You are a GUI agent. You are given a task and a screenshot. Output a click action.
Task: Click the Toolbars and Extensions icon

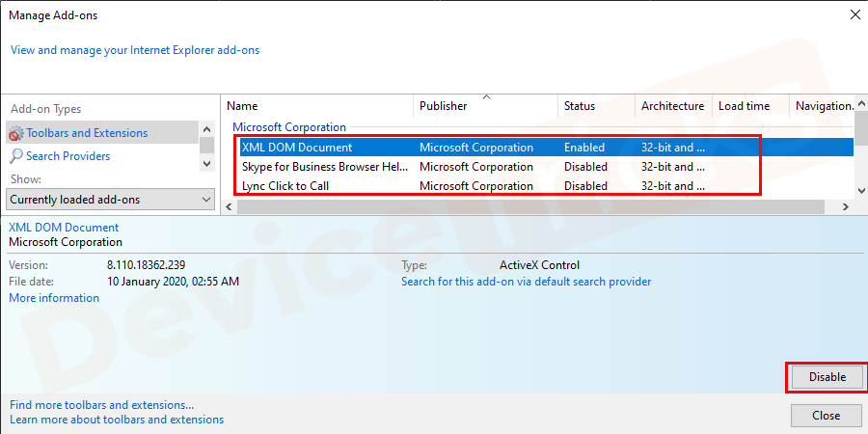(x=16, y=133)
